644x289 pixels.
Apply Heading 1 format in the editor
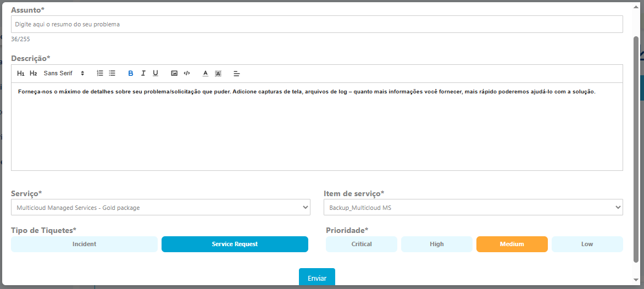[21, 74]
